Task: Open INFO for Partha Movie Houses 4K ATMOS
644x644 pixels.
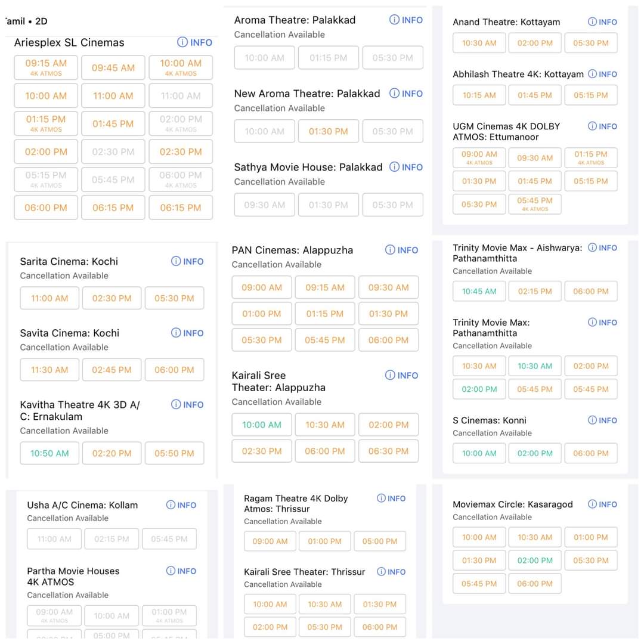Action: click(181, 571)
